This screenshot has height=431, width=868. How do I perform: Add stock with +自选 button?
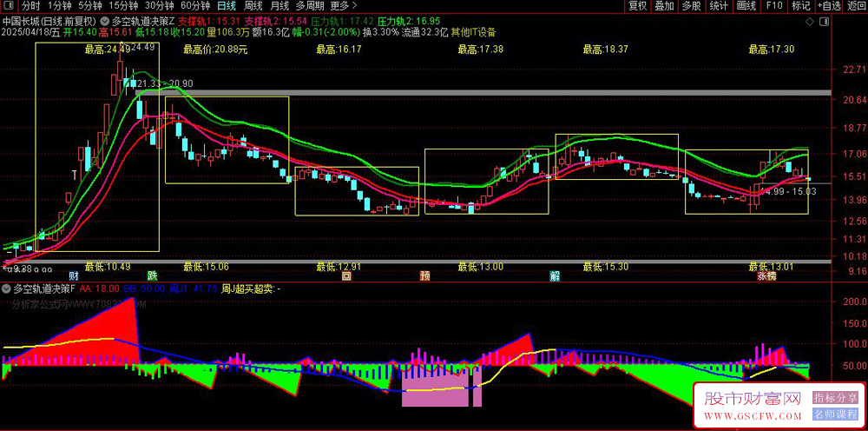[829, 6]
